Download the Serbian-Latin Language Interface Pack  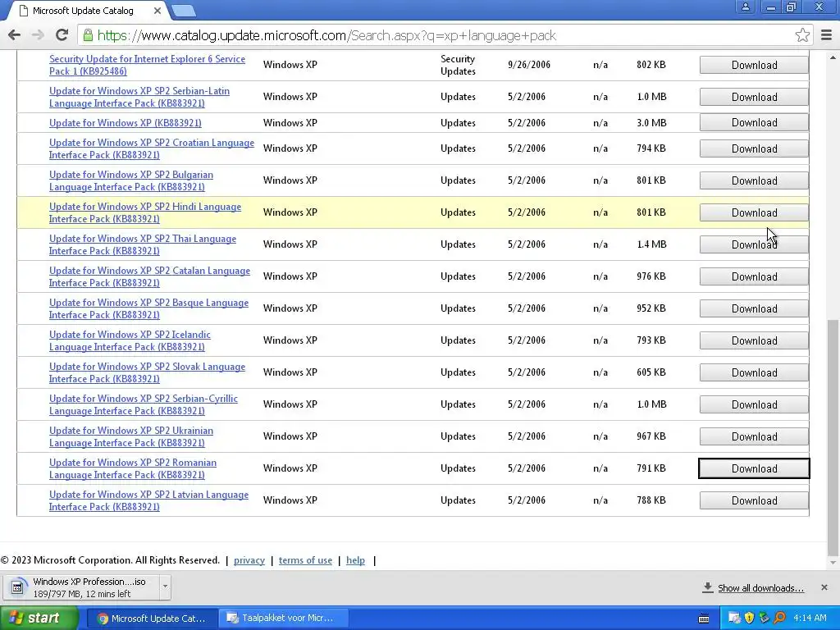(754, 97)
